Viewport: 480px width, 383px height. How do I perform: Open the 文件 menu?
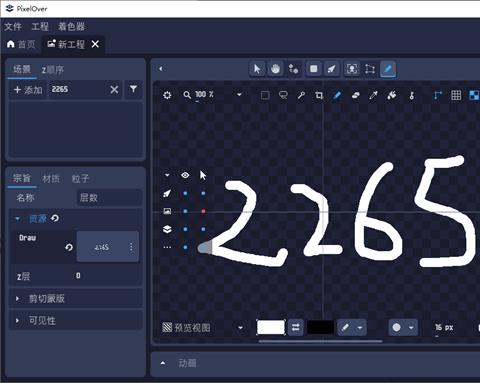coord(13,27)
